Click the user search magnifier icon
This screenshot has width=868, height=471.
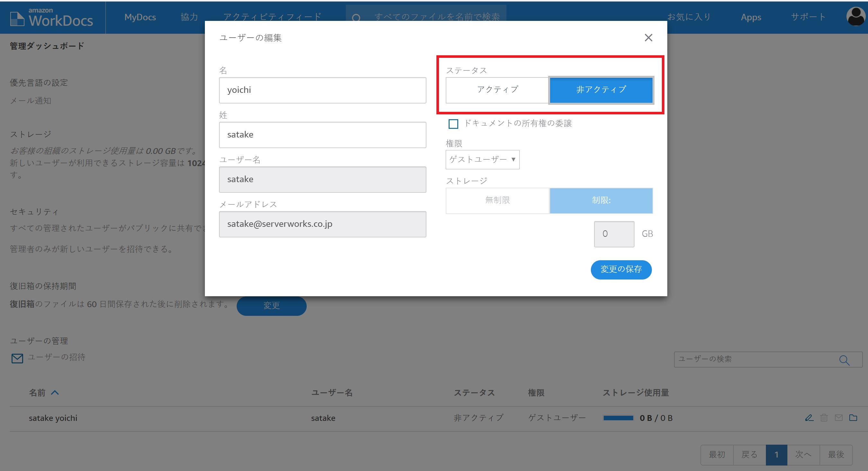click(x=844, y=360)
